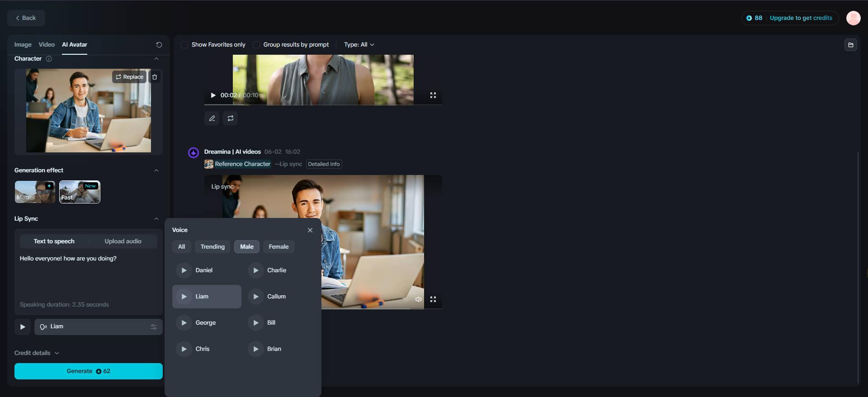This screenshot has width=868, height=397.
Task: Click the regenerate loop icon below video
Action: point(231,118)
